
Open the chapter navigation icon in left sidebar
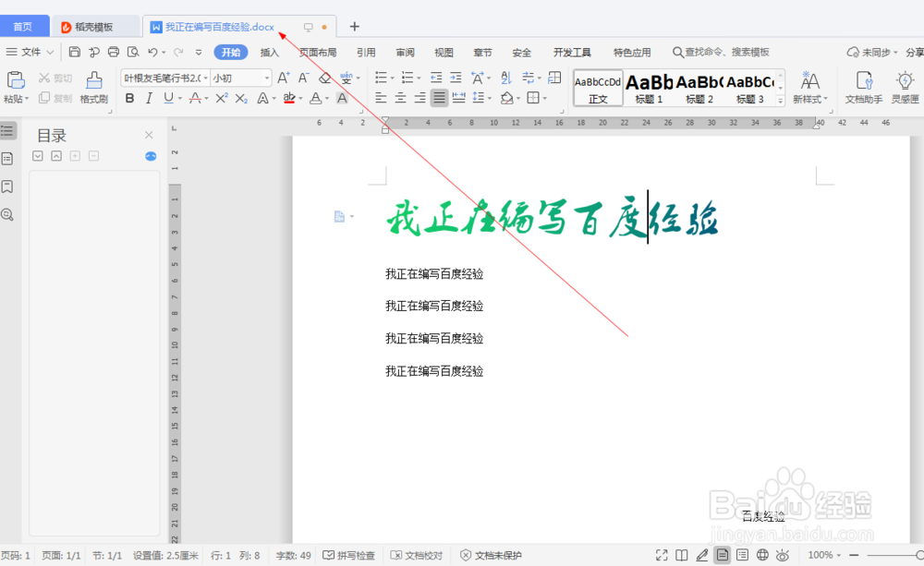point(7,159)
